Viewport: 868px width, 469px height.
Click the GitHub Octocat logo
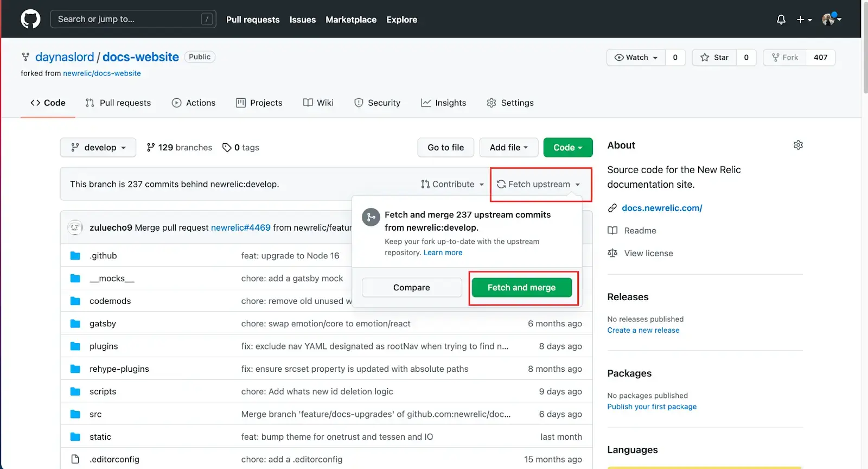tap(30, 19)
